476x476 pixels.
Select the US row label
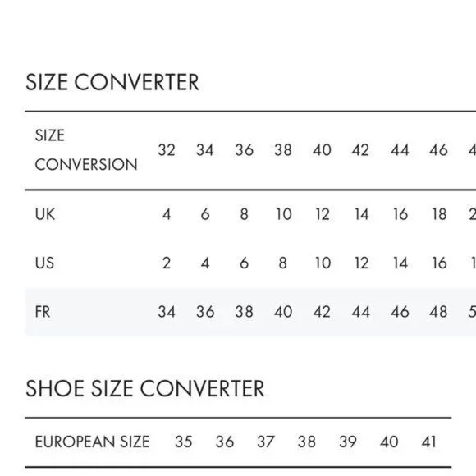(x=44, y=263)
